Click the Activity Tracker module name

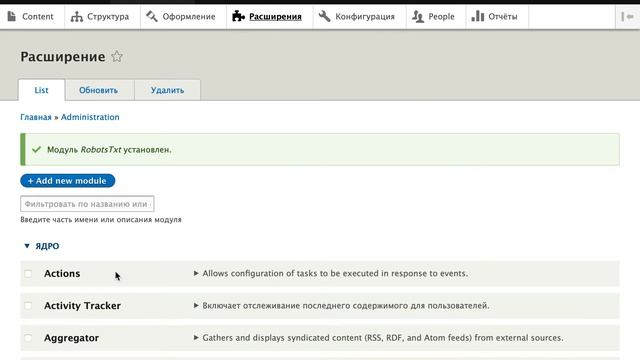[x=82, y=305]
